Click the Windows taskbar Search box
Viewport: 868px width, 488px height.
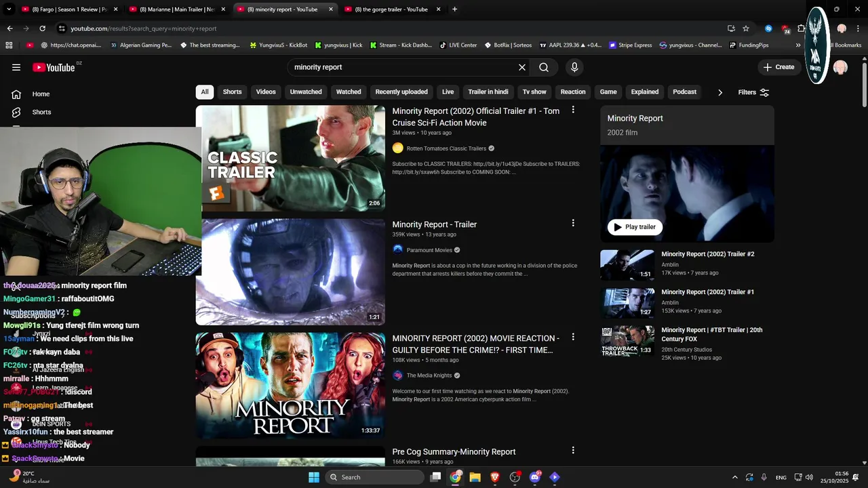click(374, 477)
